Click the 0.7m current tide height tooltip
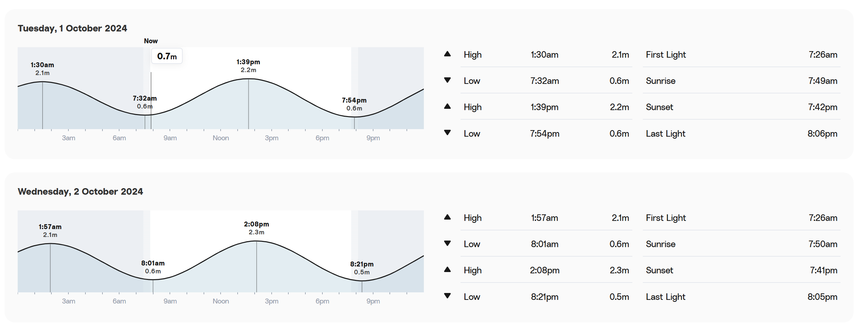 click(x=167, y=56)
